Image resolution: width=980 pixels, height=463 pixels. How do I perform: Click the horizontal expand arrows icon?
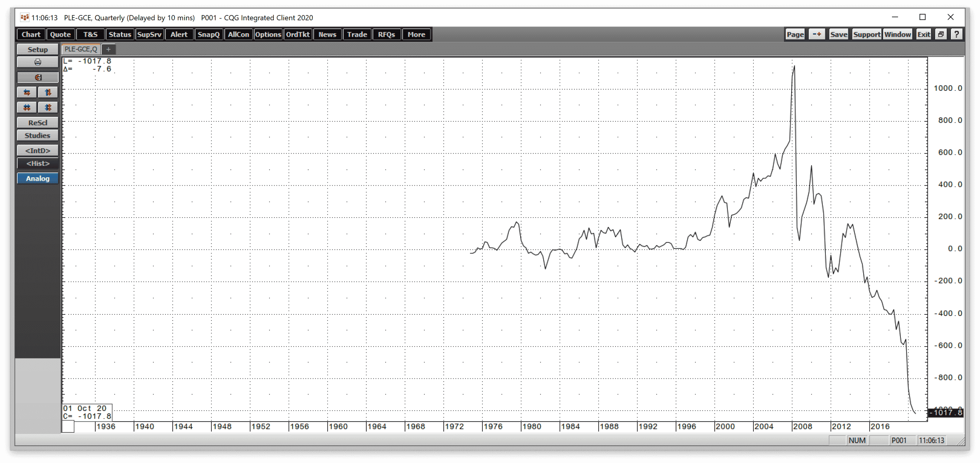[27, 92]
